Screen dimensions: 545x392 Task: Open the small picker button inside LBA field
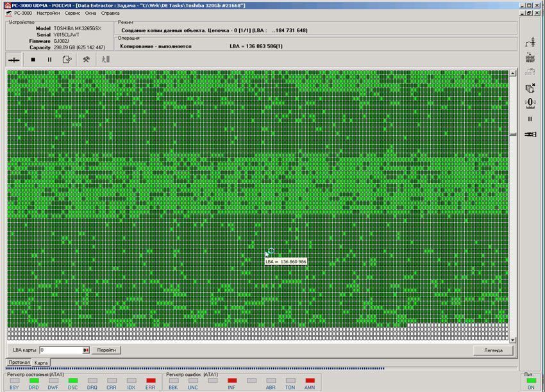[85, 350]
